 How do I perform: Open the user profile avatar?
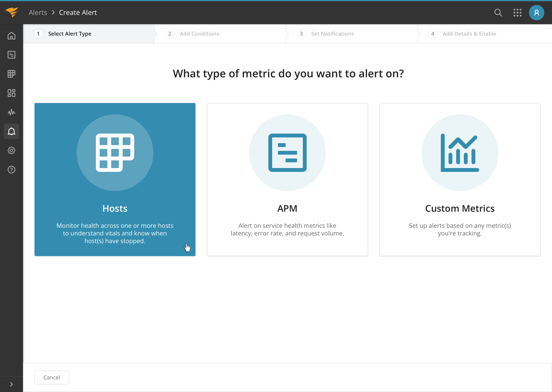536,13
